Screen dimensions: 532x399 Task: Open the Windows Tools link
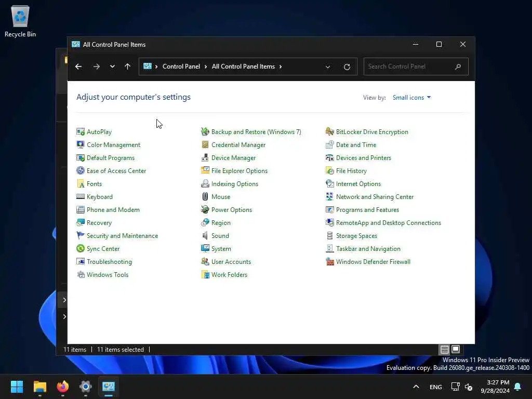pos(108,274)
